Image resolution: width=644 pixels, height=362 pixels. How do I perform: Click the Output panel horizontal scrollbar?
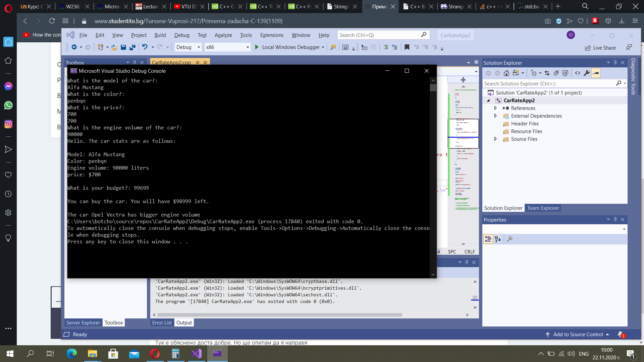(x=279, y=315)
